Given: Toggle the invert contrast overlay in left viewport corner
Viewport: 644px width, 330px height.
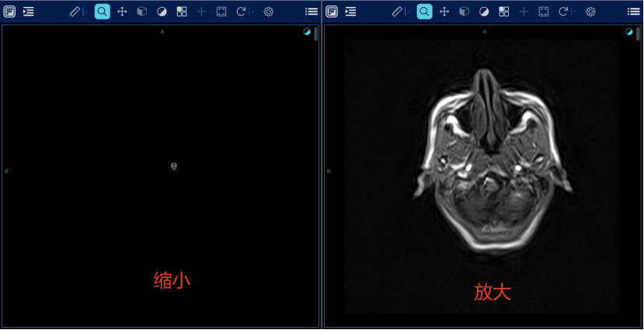Looking at the screenshot, I should tap(307, 32).
